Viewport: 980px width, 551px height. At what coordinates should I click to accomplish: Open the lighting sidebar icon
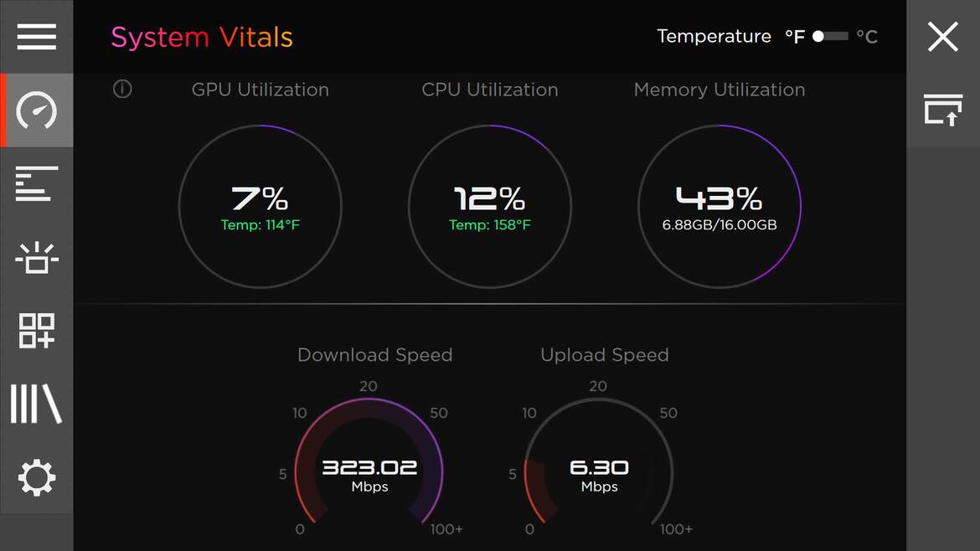pyautogui.click(x=36, y=257)
